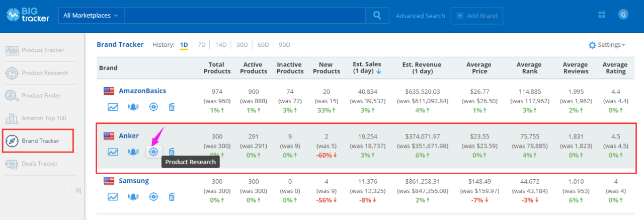Open Samsung history chart icon
This screenshot has width=644, height=220.
[113, 196]
